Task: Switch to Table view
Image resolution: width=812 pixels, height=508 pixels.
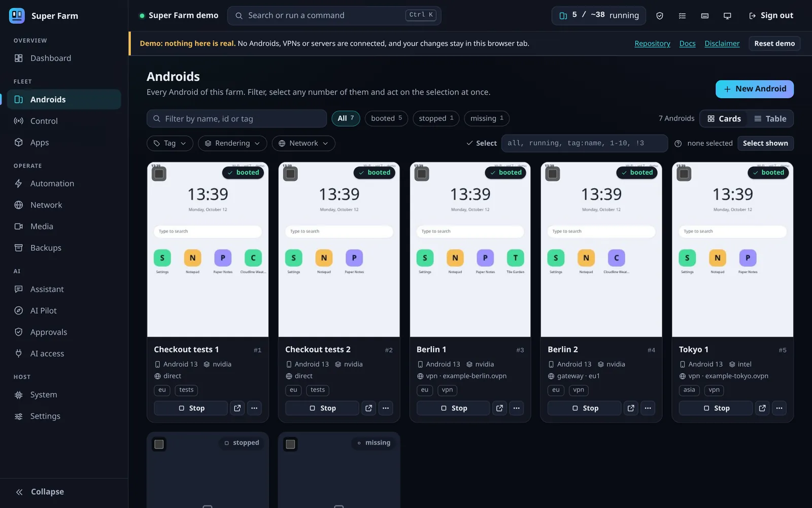Action: (x=770, y=119)
